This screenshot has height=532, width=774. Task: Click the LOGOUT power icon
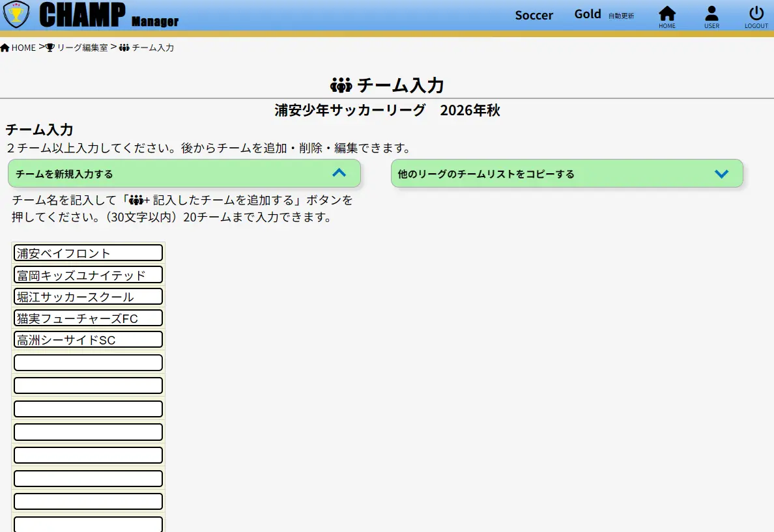pyautogui.click(x=756, y=18)
